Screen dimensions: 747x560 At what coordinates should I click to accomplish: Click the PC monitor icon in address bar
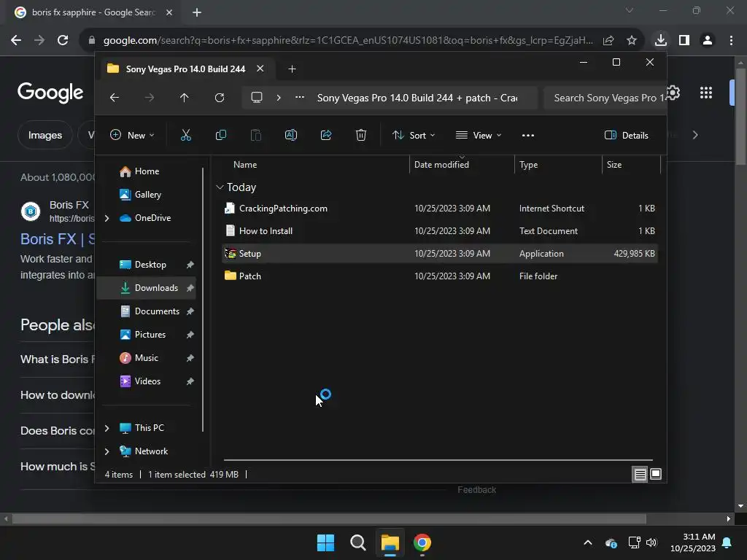(257, 98)
